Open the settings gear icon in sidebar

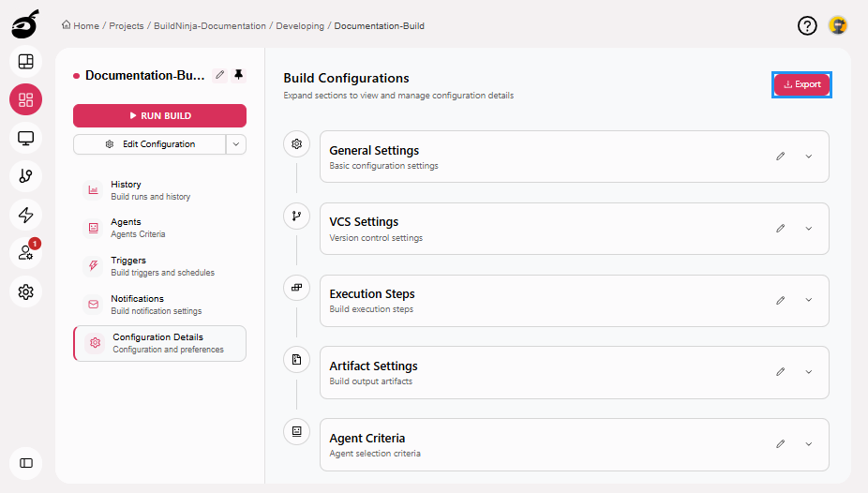[x=26, y=291]
